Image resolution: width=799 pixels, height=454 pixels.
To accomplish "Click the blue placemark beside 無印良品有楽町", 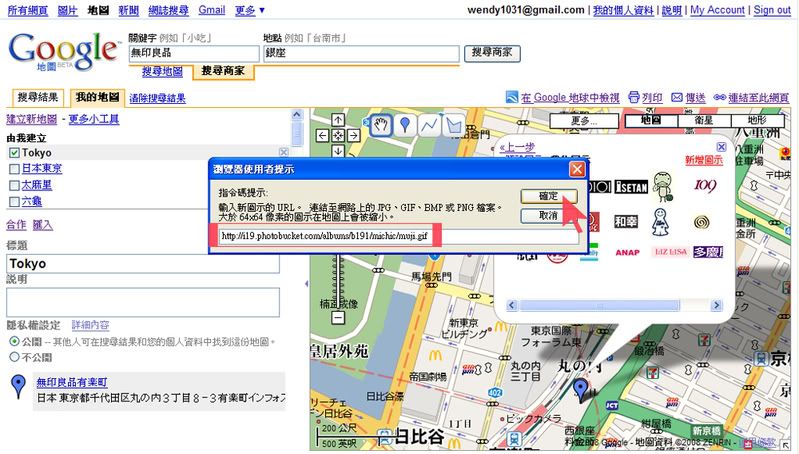I will pyautogui.click(x=17, y=388).
